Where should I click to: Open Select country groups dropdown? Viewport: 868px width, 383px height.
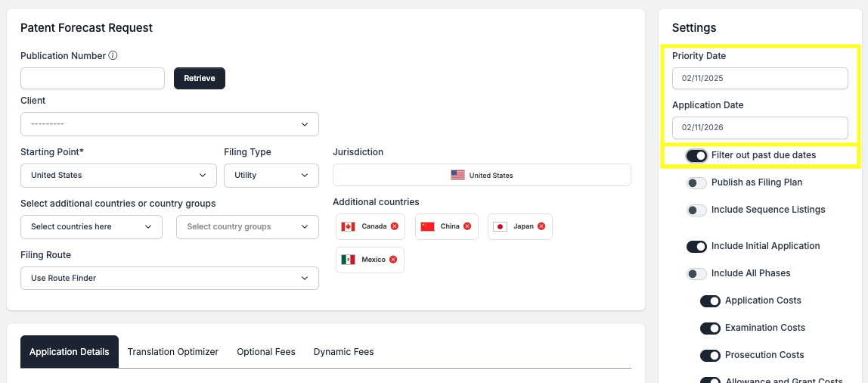pos(247,226)
